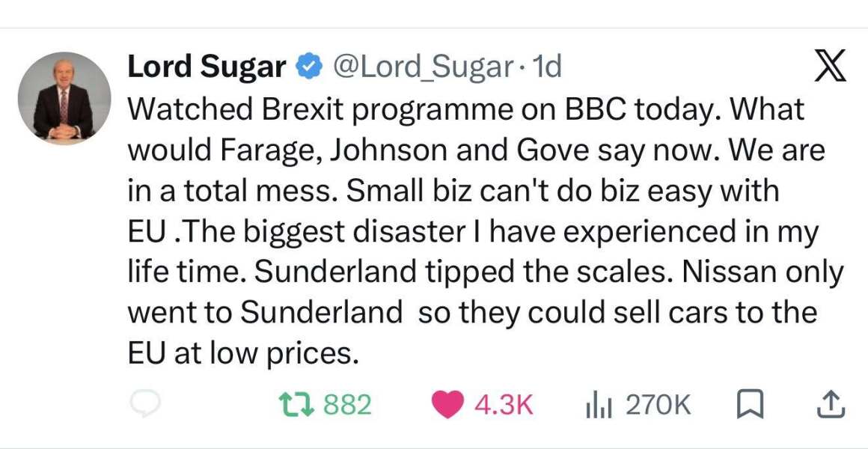The image size is (868, 449).
Task: Click the closing words "EU at low prices"
Action: click(242, 353)
